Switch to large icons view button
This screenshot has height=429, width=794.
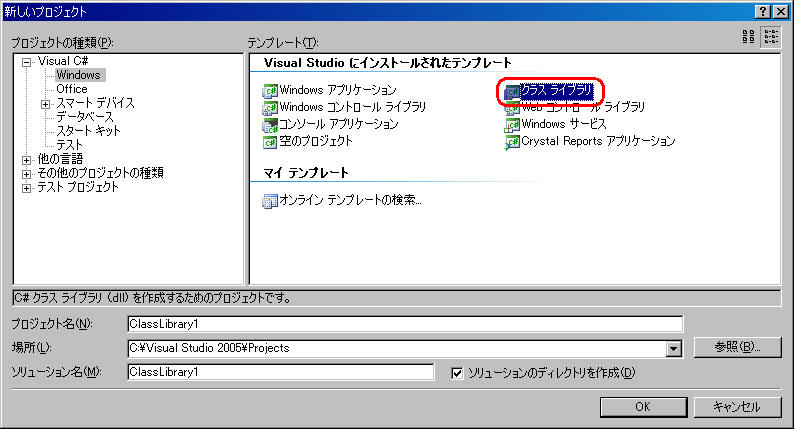coord(748,37)
